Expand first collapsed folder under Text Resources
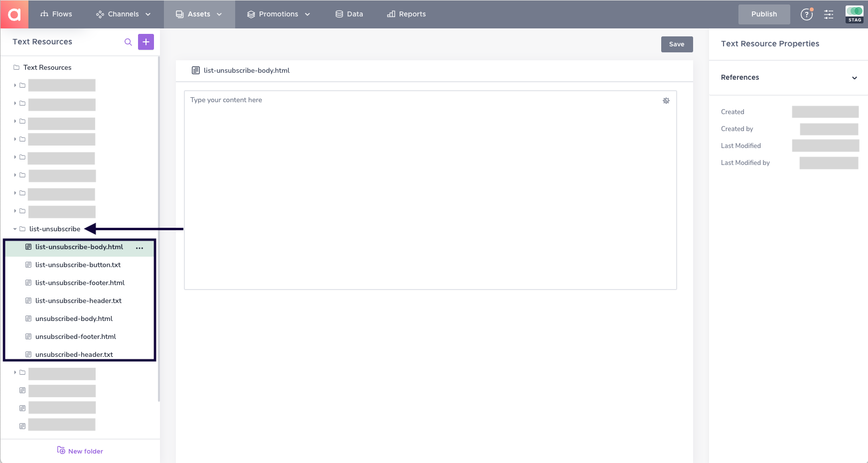This screenshot has width=868, height=463. (15, 85)
